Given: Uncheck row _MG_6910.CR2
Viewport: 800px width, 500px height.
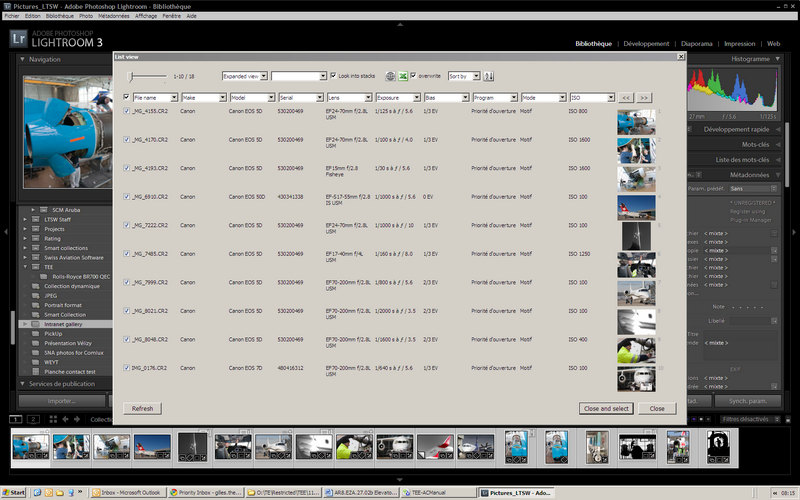Looking at the screenshot, I should 127,196.
